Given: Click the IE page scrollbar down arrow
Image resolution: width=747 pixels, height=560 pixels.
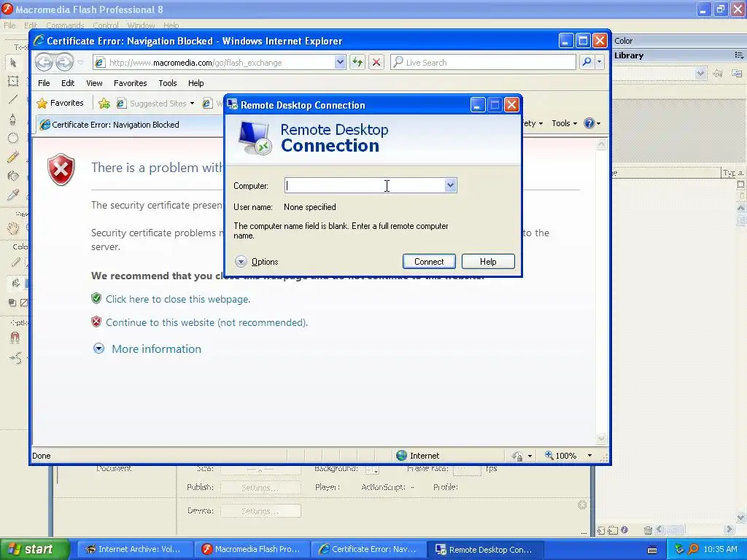Looking at the screenshot, I should [601, 438].
